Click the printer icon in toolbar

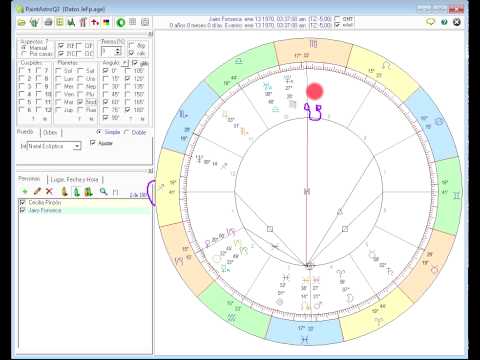point(49,22)
